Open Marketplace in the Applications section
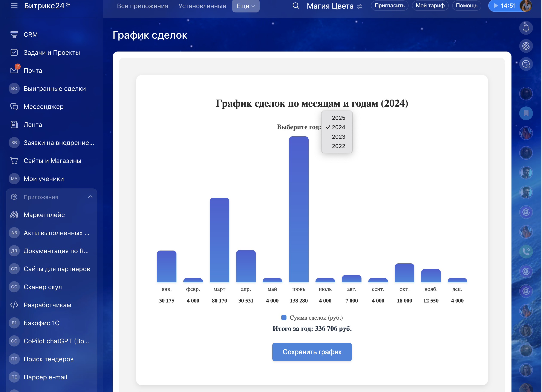 click(44, 215)
